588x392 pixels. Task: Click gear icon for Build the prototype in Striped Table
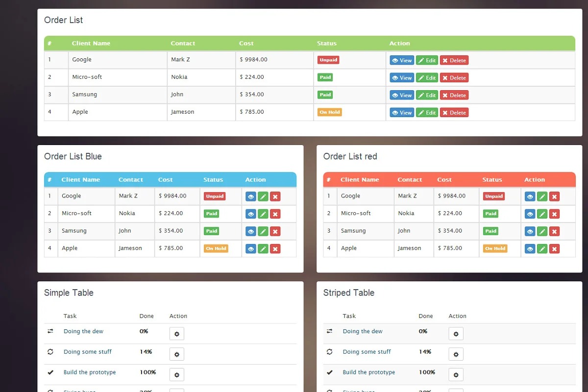coord(456,375)
